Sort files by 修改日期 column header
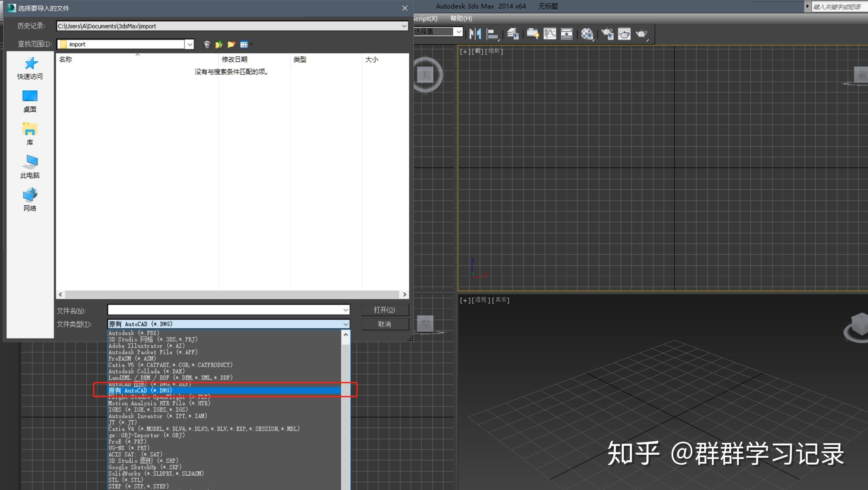Viewport: 868px width, 490px height. coord(254,60)
